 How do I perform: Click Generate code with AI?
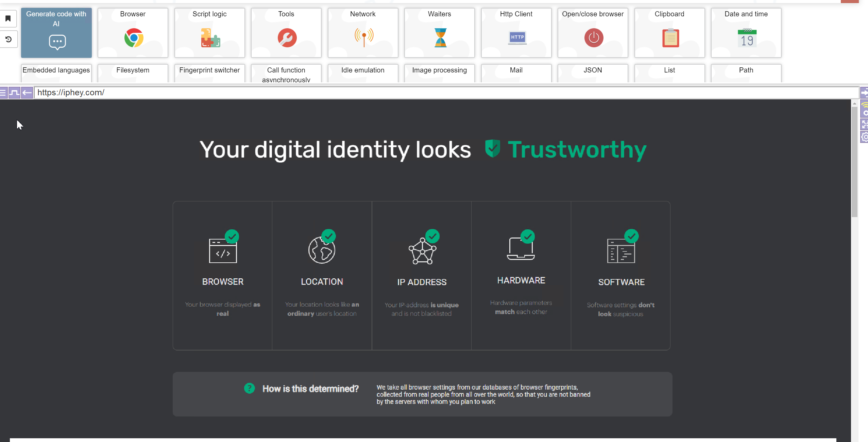(x=56, y=33)
